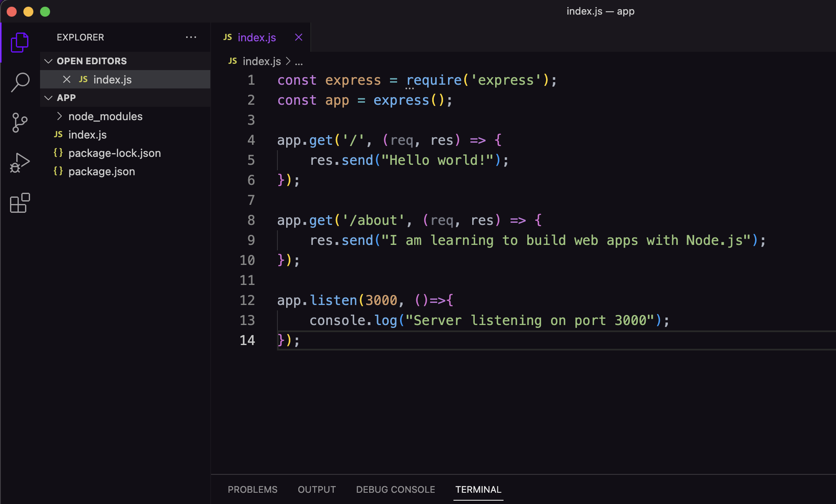Screen dimensions: 836x504
Task: Open the breadcrumb ellipsis after index.js
Action: [x=299, y=61]
